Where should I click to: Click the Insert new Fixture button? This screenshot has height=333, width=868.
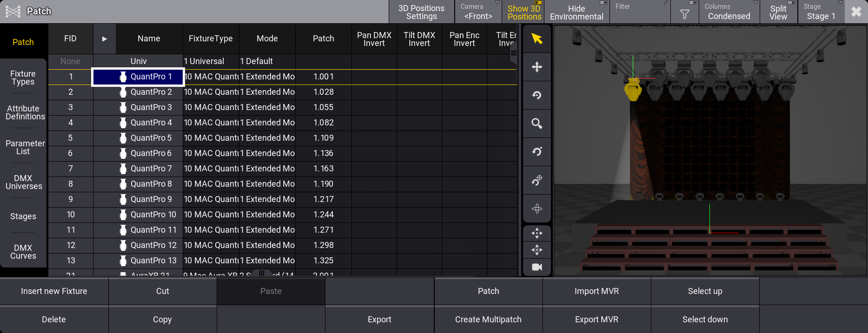[54, 291]
